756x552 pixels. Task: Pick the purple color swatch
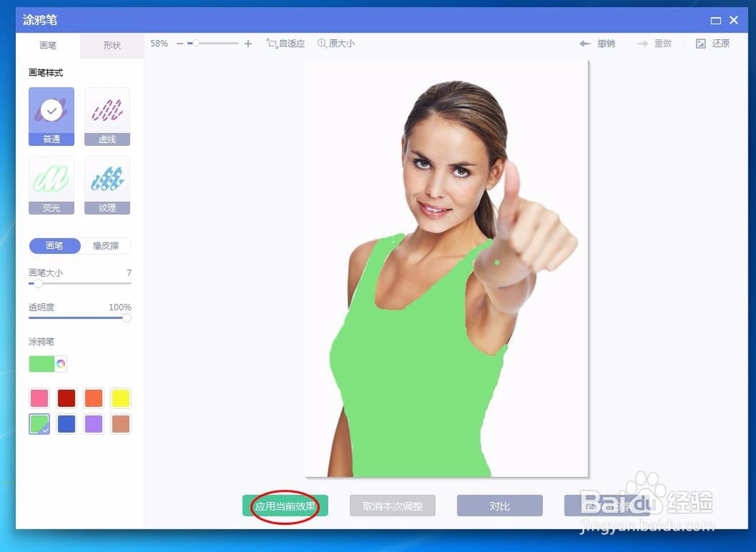[94, 424]
